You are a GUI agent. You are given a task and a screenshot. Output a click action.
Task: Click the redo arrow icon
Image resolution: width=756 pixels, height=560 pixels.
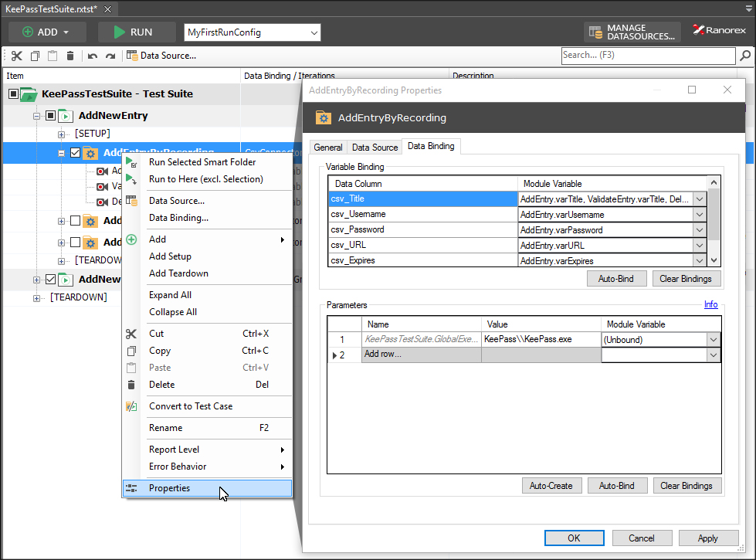[x=110, y=56]
